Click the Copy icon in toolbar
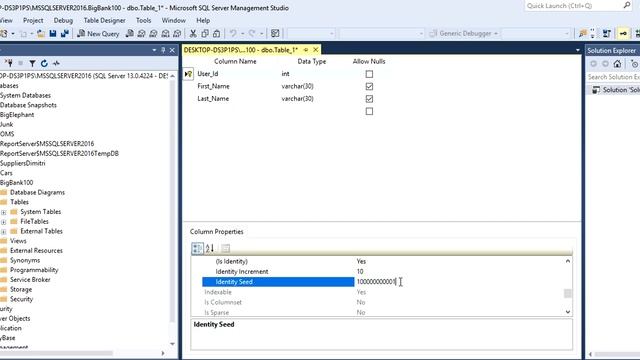This screenshot has width=640, height=360. pos(205,33)
